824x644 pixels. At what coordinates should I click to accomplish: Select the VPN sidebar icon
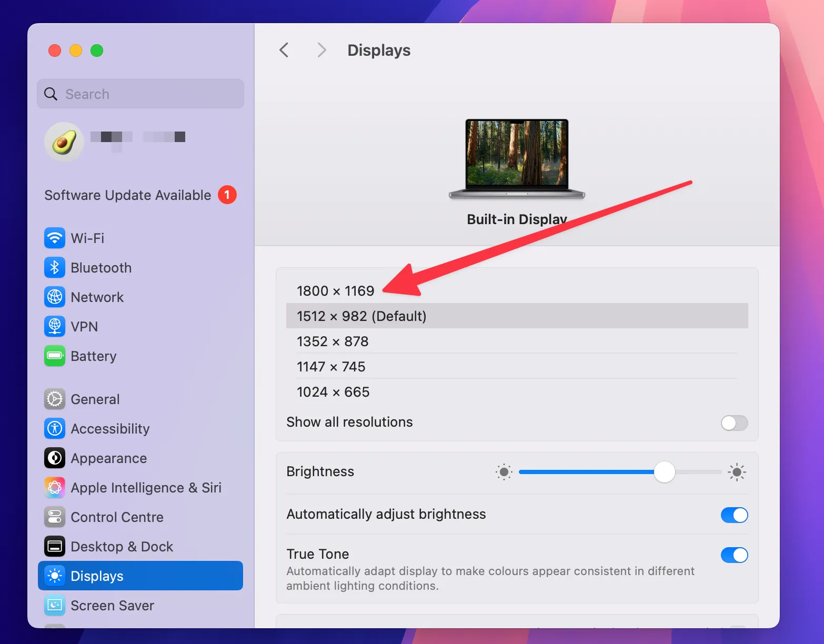coord(55,326)
